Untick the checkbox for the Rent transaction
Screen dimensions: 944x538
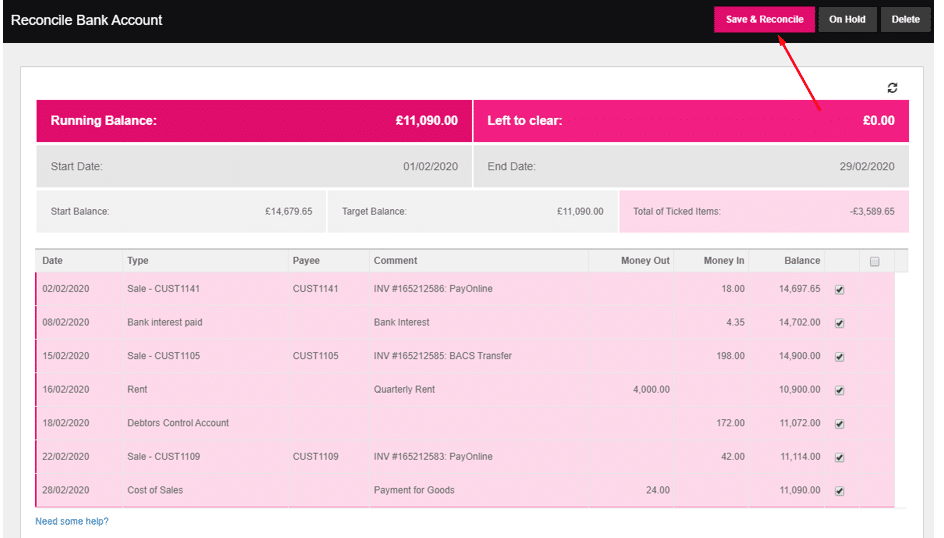coord(839,390)
